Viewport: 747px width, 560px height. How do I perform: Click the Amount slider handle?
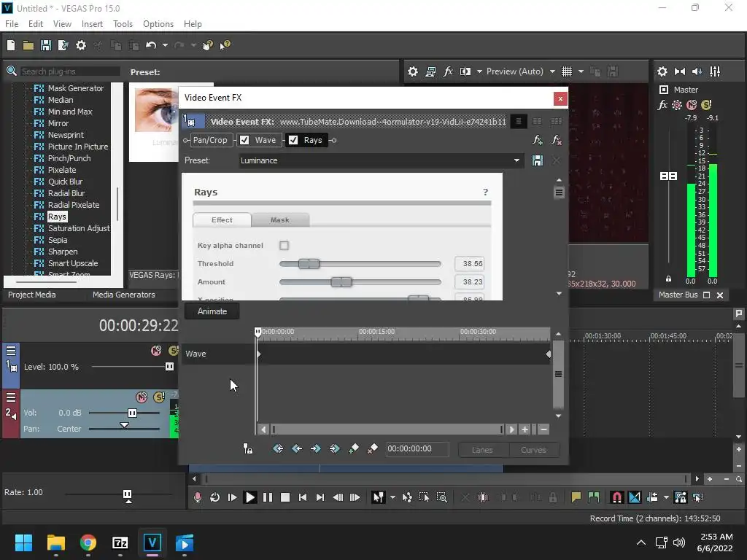(341, 282)
